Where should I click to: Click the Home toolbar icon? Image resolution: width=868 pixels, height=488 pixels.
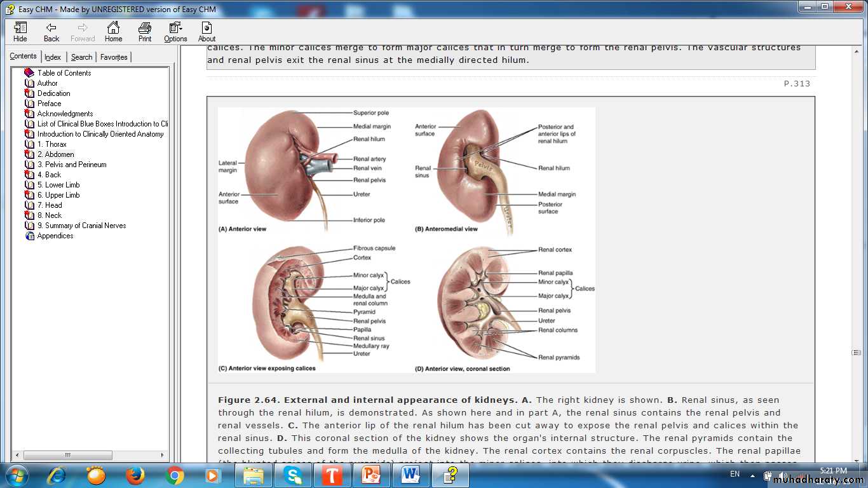point(113,32)
